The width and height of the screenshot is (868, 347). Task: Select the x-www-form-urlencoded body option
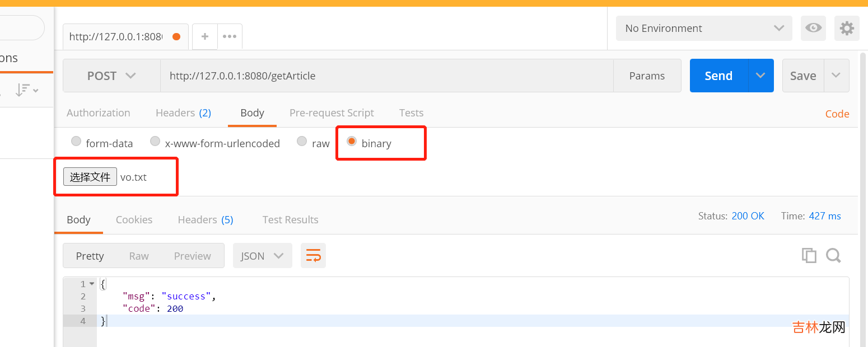(155, 142)
